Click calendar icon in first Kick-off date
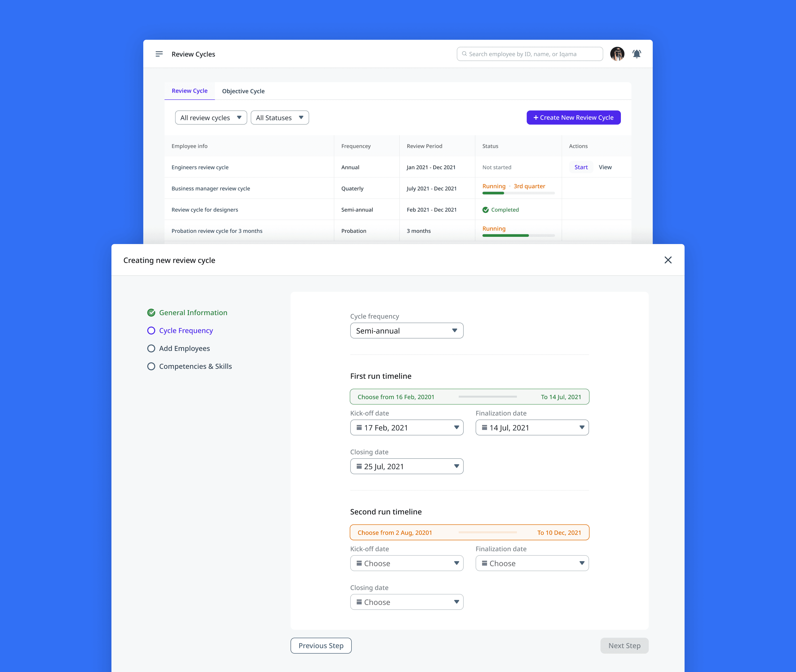The width and height of the screenshot is (796, 672). 359,427
